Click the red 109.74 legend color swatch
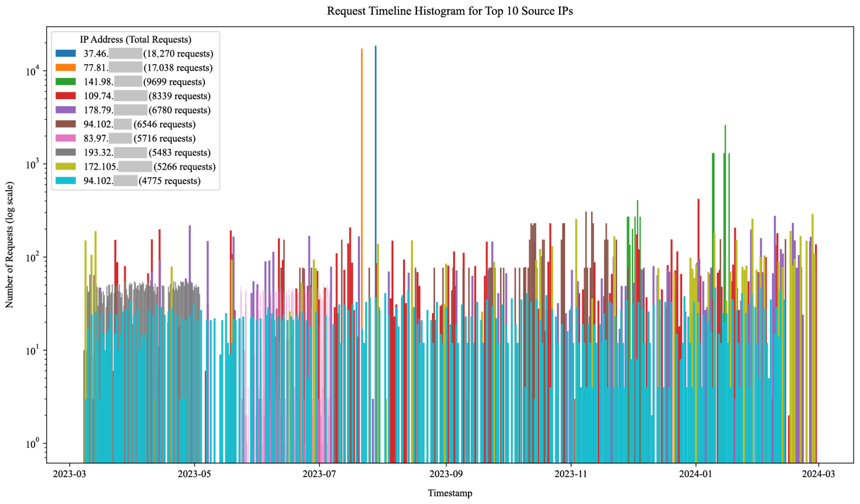The image size is (860, 504). click(65, 96)
